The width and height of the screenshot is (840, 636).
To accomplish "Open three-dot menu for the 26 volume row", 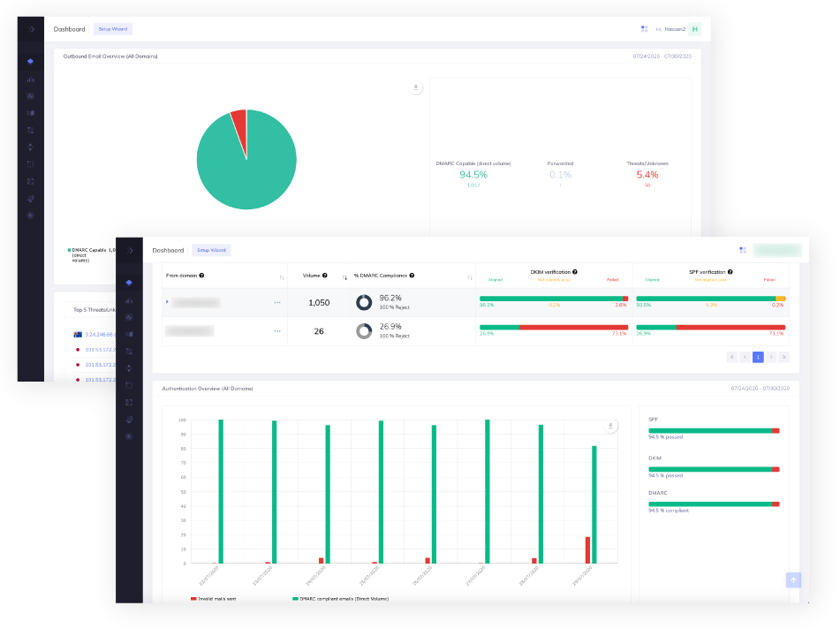I will pos(277,331).
